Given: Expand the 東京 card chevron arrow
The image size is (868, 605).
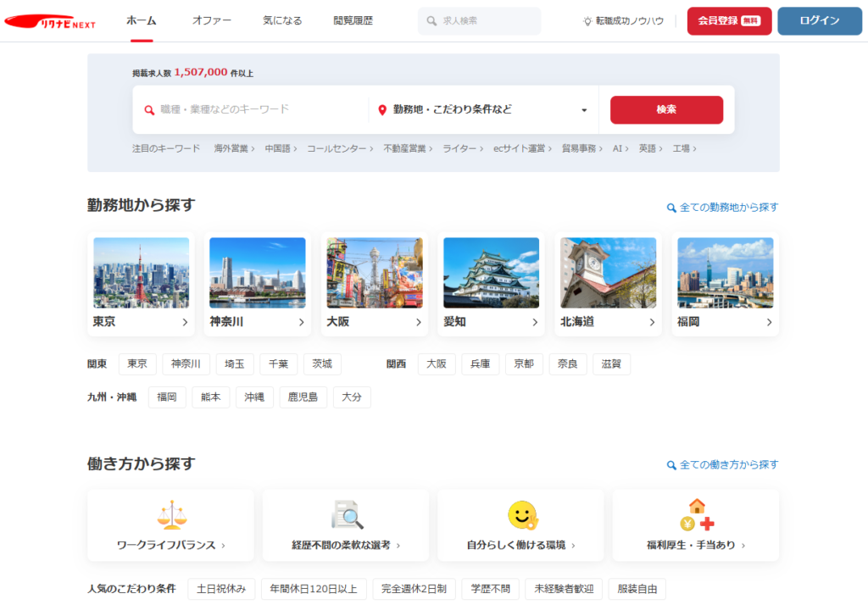Looking at the screenshot, I should pyautogui.click(x=185, y=322).
